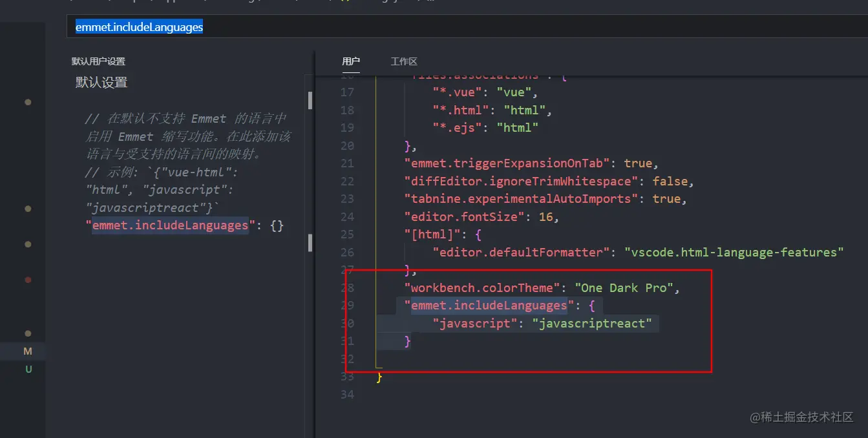The width and height of the screenshot is (868, 438).
Task: Click the emmet.triggerExpansionOnTab setting line
Action: pos(531,163)
